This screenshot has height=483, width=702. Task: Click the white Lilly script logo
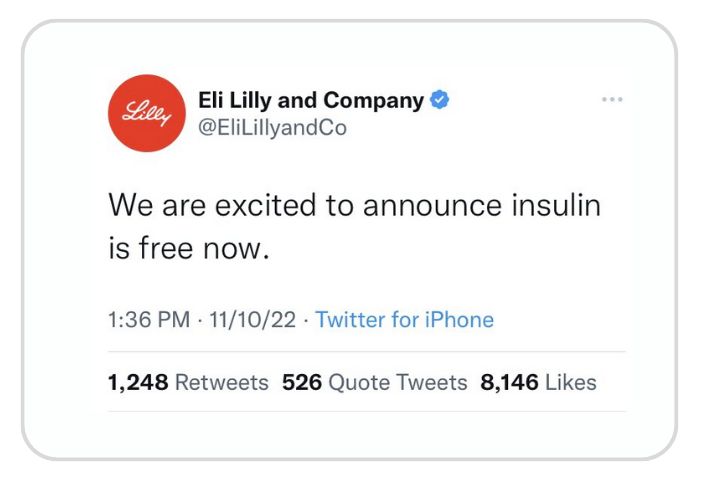tap(147, 114)
